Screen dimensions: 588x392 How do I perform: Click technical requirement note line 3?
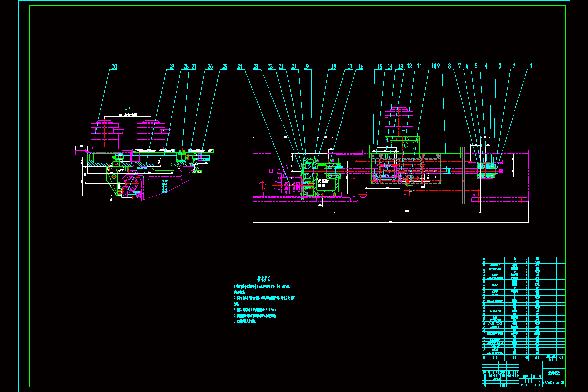click(255, 310)
